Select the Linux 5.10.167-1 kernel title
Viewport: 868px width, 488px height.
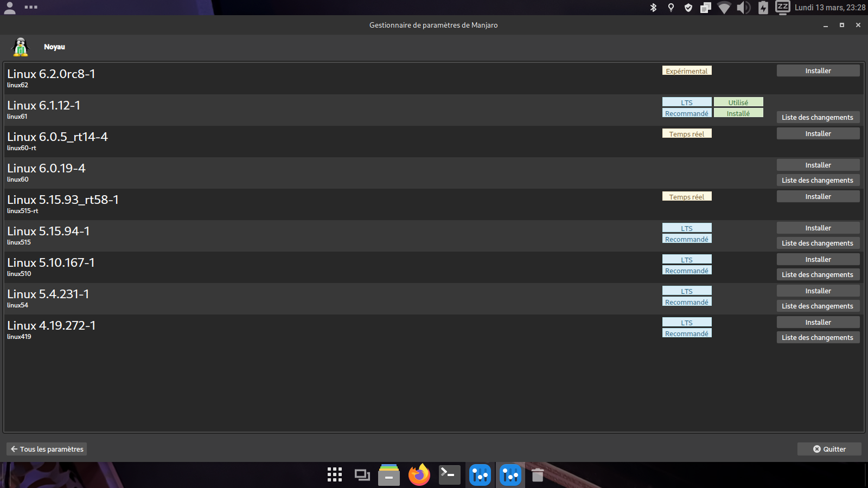[51, 262]
